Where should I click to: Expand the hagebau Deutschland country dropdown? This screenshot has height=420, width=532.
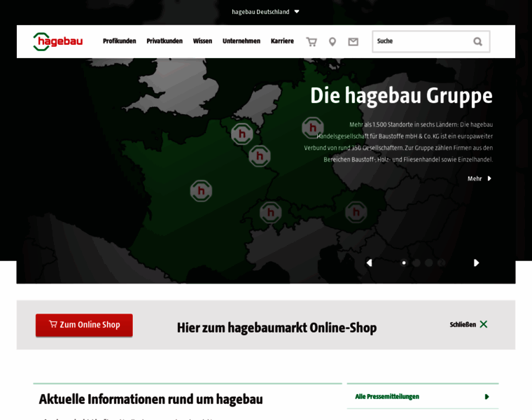click(265, 12)
